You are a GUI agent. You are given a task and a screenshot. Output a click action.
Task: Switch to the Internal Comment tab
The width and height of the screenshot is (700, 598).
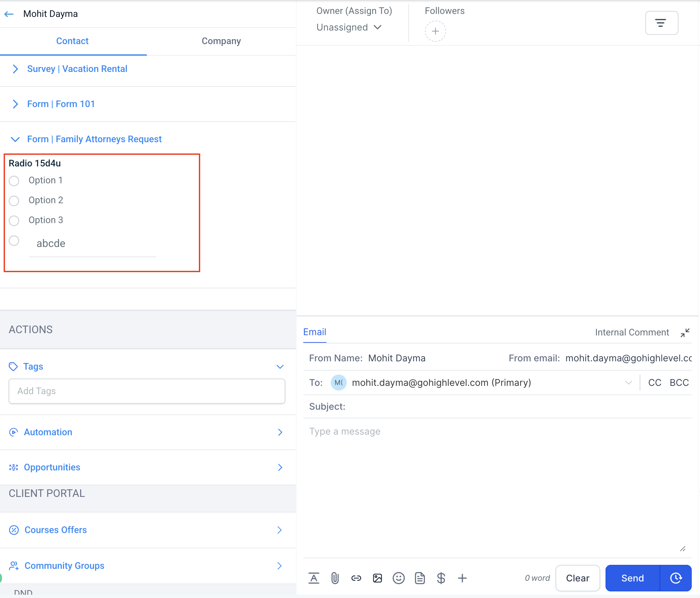click(632, 332)
